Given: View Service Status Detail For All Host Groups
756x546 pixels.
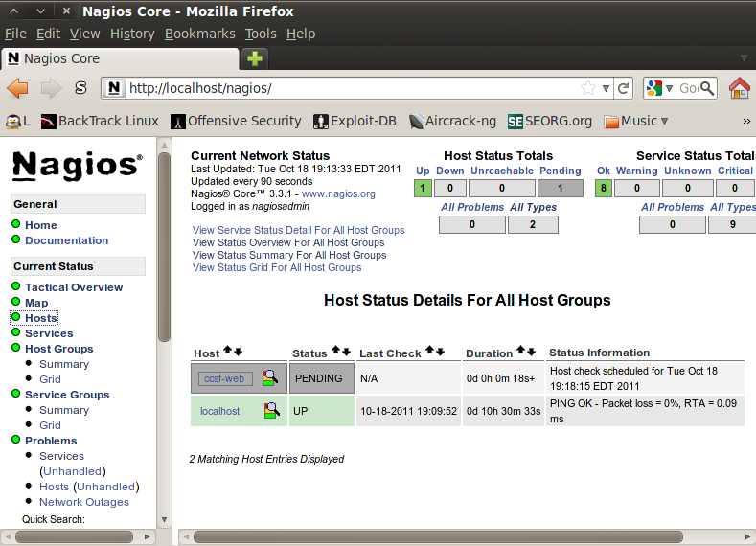Looking at the screenshot, I should click(x=298, y=230).
